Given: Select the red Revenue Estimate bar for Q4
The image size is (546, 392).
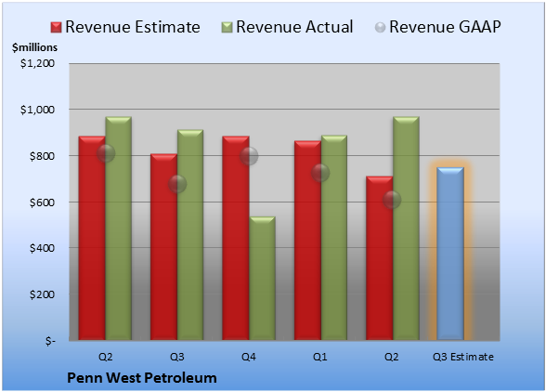Looking at the screenshot, I should coord(236,238).
